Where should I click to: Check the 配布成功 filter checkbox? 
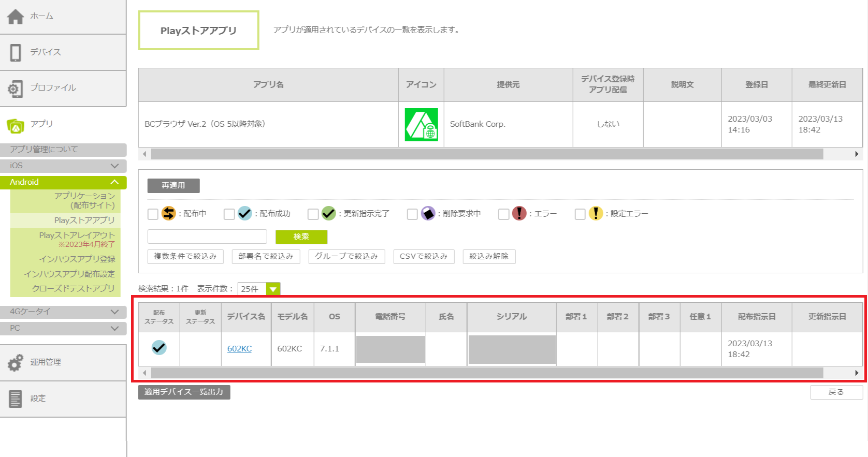click(229, 214)
